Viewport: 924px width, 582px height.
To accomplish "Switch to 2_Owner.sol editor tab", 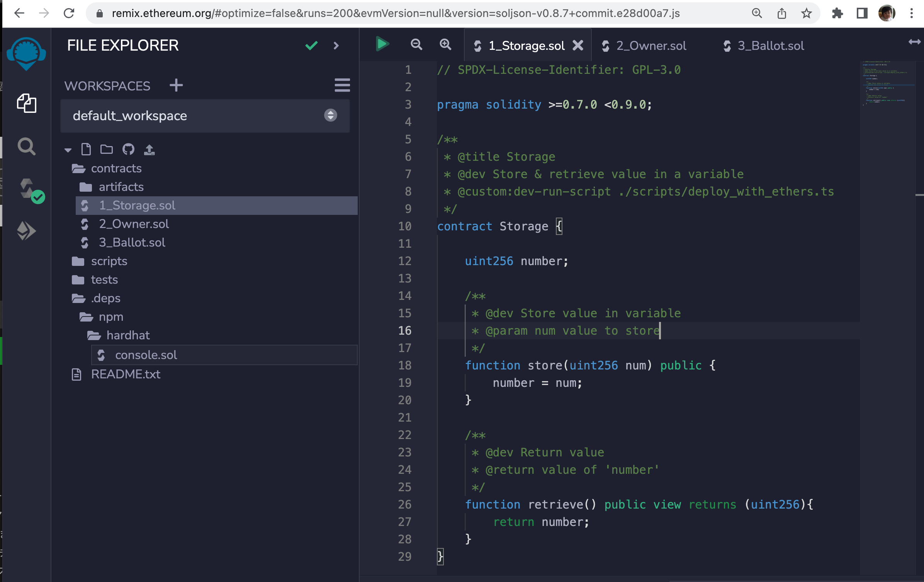I will [644, 46].
